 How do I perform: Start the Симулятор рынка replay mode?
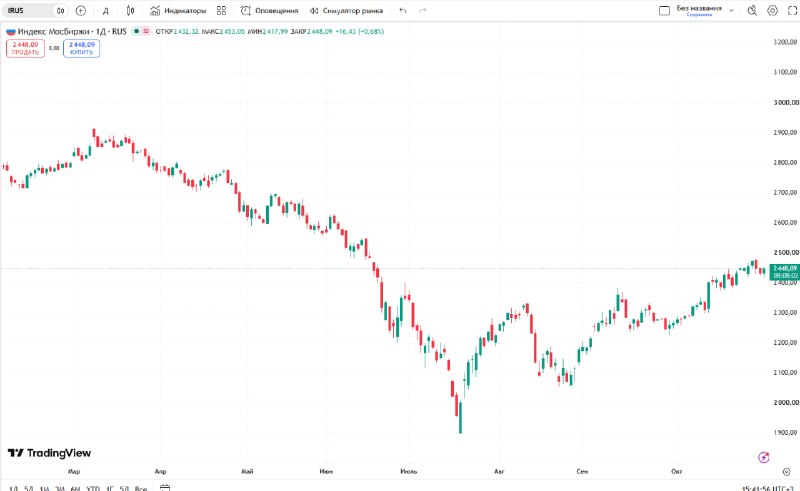click(346, 10)
